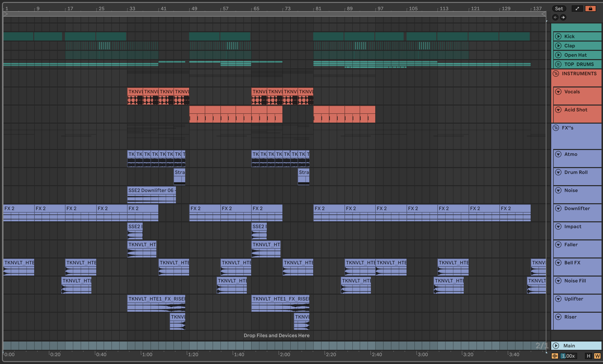Toggle the waveform zoom display button

pos(555,356)
